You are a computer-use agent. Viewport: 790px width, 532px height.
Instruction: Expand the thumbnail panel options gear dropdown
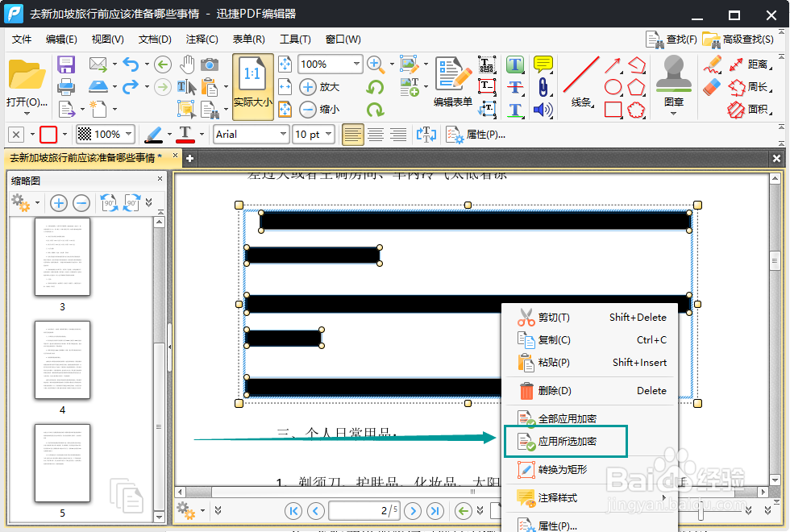tap(37, 203)
